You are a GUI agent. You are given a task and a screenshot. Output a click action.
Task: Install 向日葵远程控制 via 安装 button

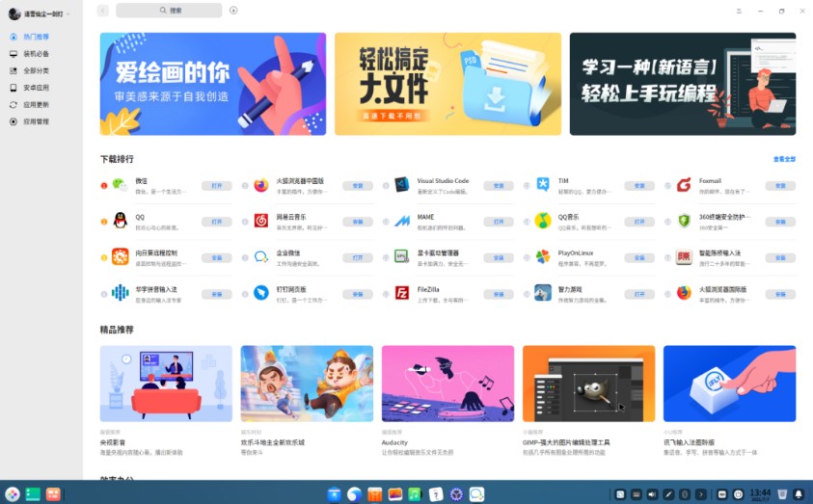point(217,257)
